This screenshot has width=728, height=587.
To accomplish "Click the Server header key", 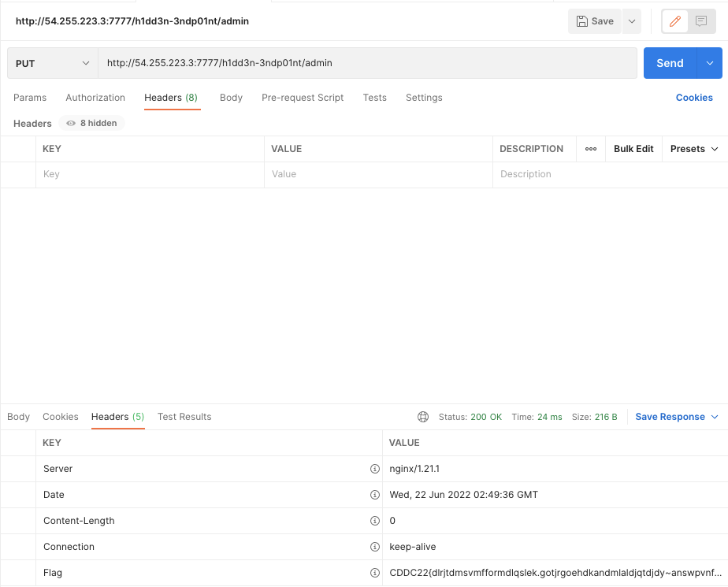I will click(x=58, y=469).
